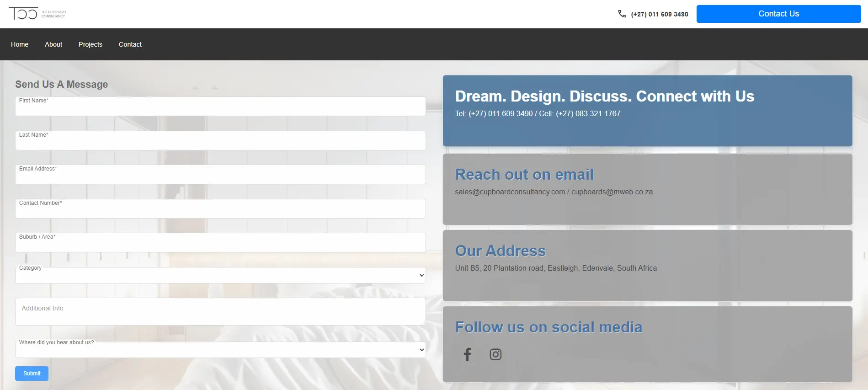Screen dimensions: 868x390
Task: Go to the Home menu item
Action: (x=20, y=44)
